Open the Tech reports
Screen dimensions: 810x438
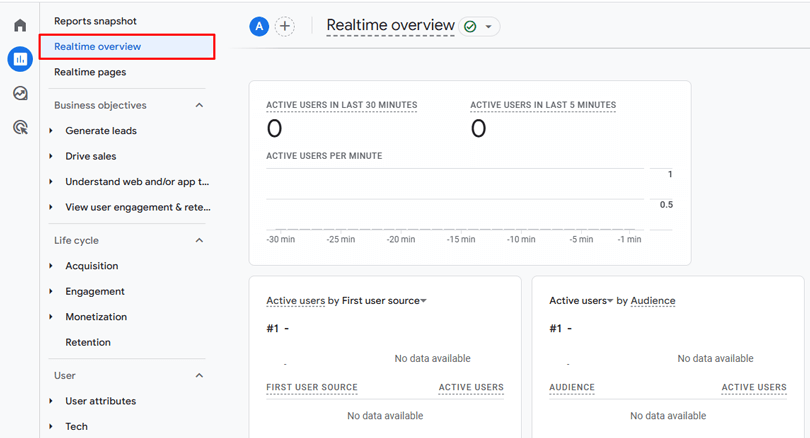tap(76, 427)
